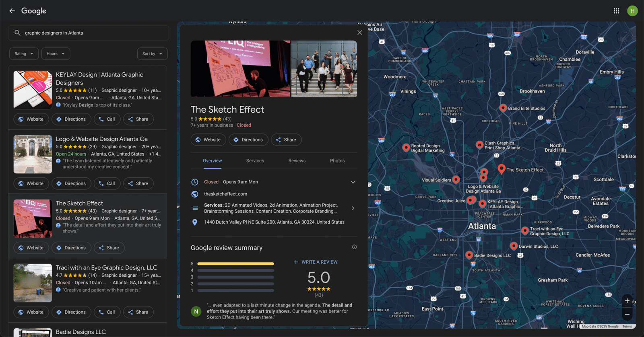This screenshot has height=337, width=644.
Task: Share The Sketch Effect from list card
Action: click(x=109, y=248)
